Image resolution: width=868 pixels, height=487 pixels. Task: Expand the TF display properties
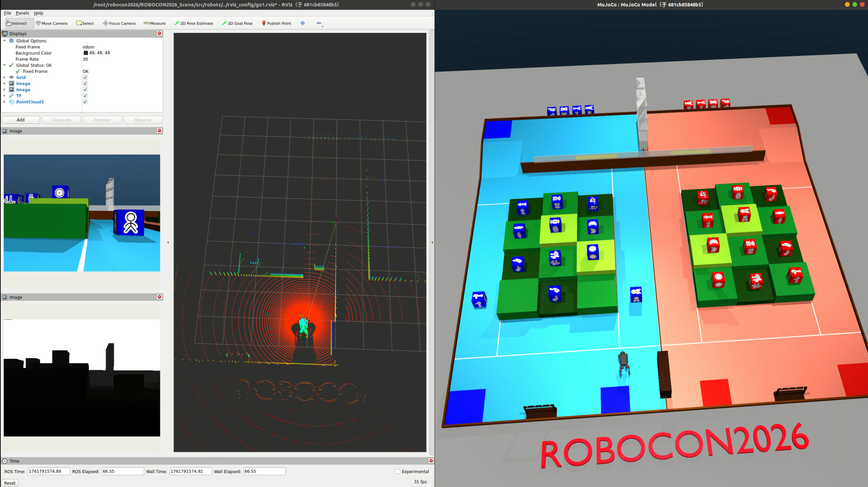tap(5, 96)
